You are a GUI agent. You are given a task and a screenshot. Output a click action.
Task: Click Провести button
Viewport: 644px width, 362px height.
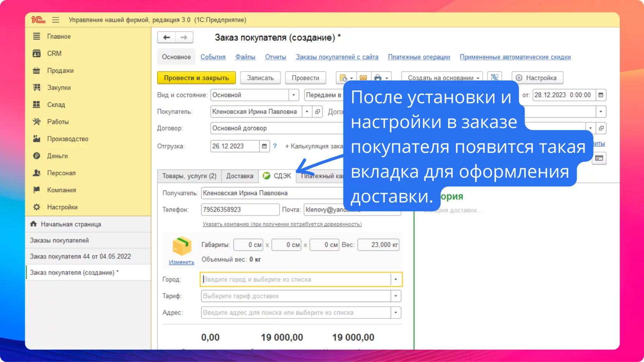(306, 78)
